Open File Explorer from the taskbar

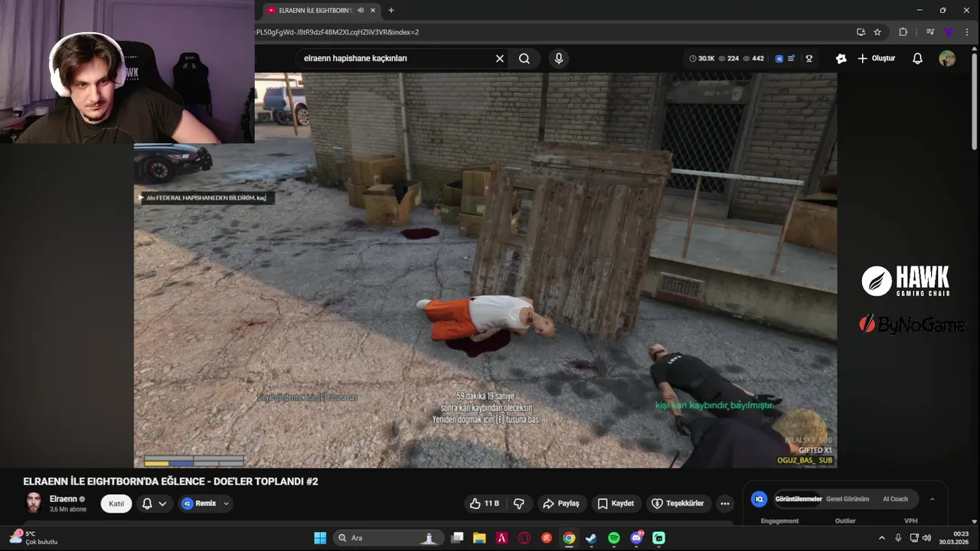(479, 538)
